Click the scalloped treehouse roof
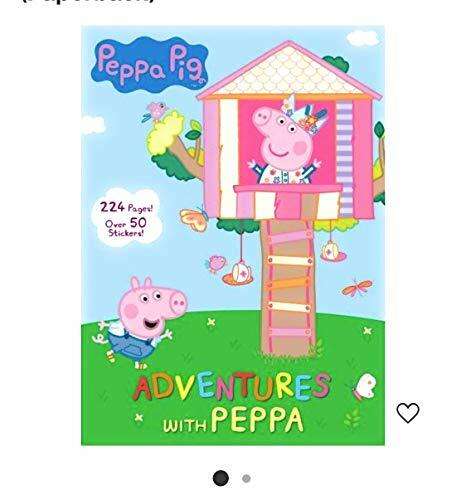 (x=290, y=70)
